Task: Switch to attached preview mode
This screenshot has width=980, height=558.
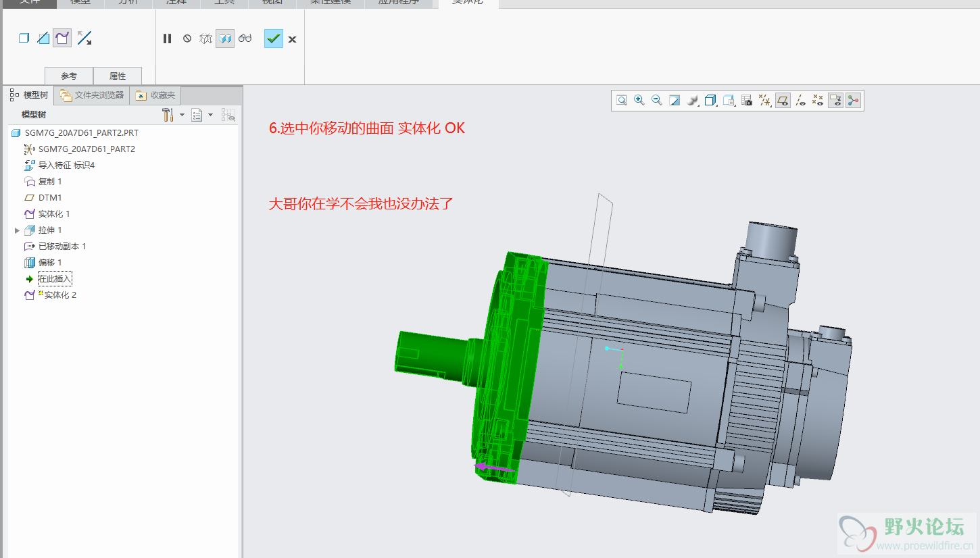Action: coord(225,39)
